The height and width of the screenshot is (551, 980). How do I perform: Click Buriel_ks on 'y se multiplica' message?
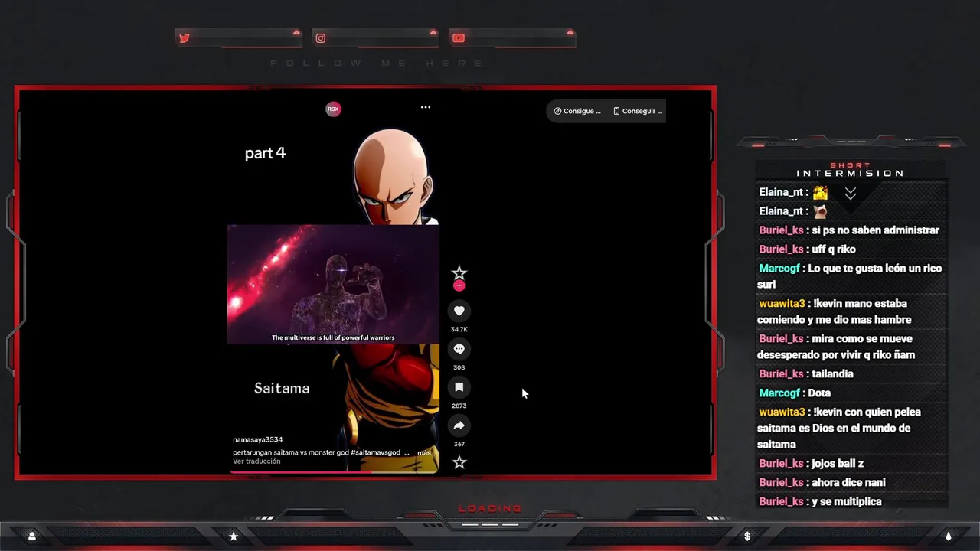781,502
